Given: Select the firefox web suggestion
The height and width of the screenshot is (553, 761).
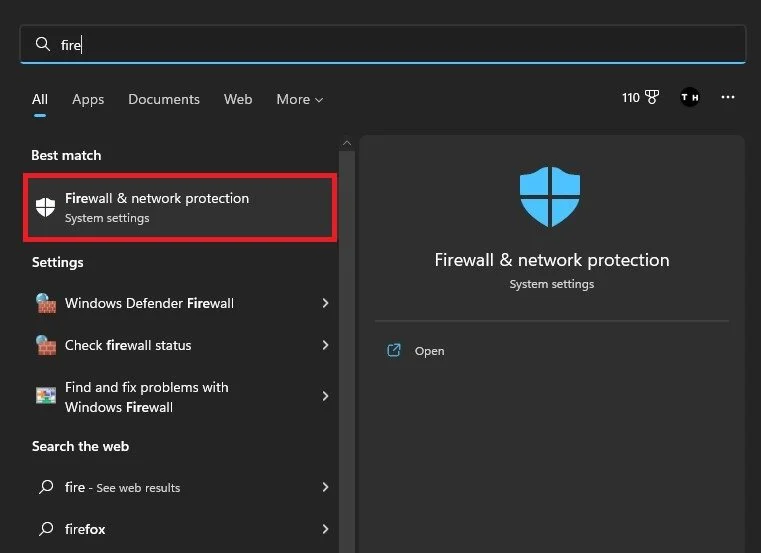Looking at the screenshot, I should click(x=180, y=529).
